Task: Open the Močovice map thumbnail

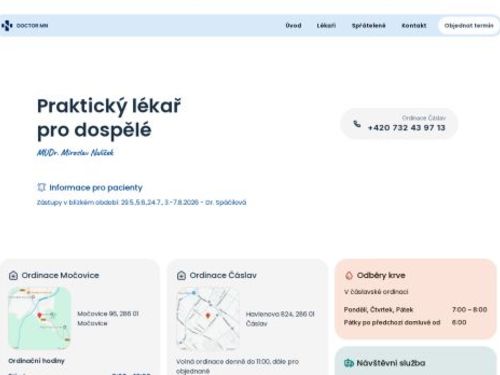Action: (40, 318)
